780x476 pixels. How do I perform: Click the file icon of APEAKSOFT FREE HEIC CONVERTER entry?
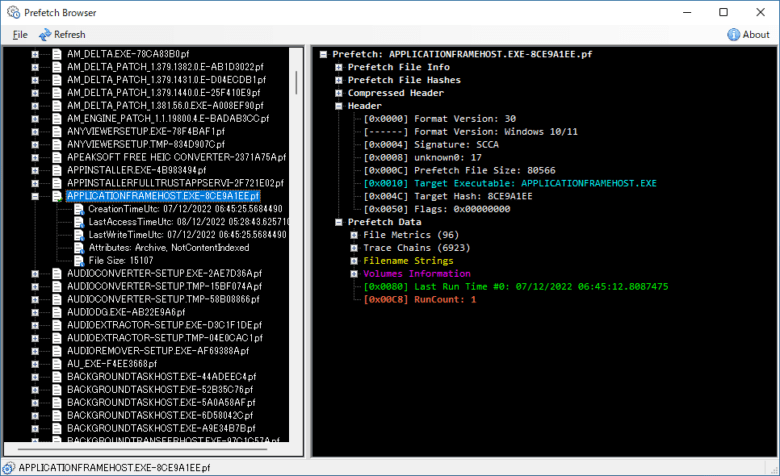tap(57, 157)
